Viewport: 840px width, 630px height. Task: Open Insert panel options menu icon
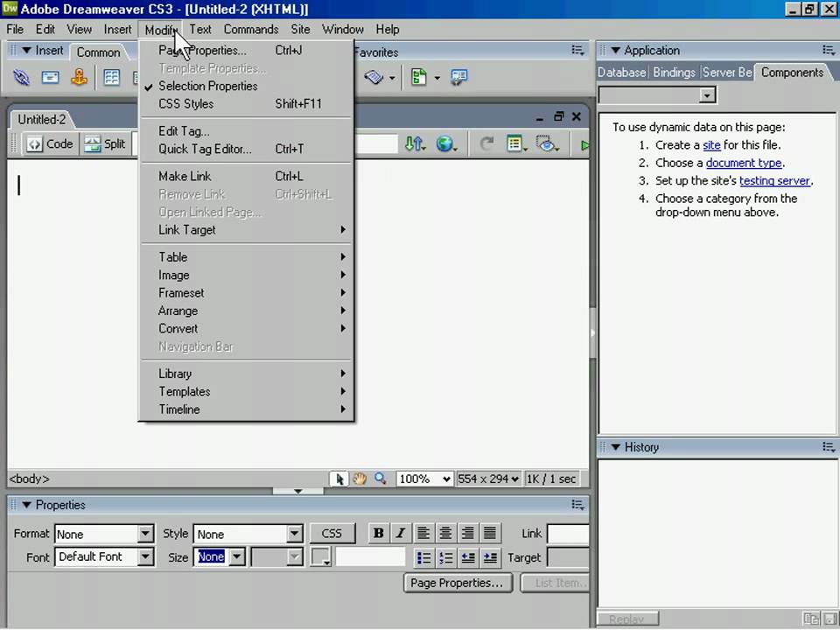coord(577,51)
